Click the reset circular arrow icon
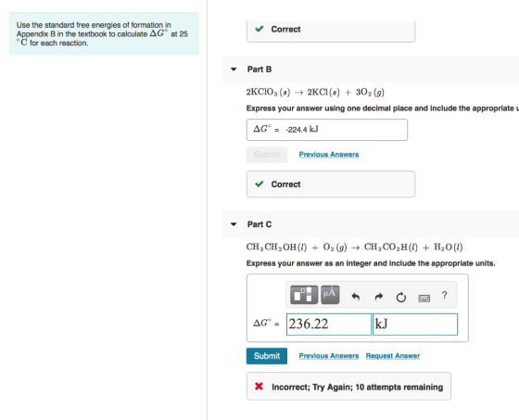The height and width of the screenshot is (420, 519). click(400, 297)
